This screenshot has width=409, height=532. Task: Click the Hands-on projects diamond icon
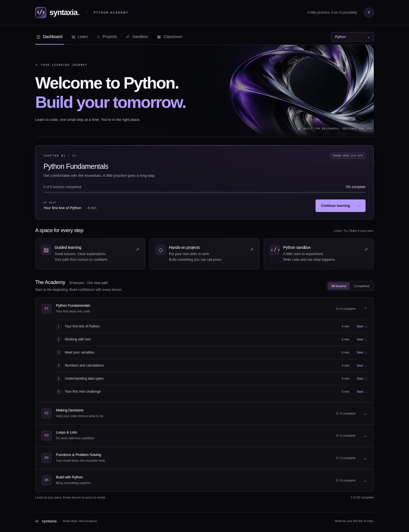(160, 250)
